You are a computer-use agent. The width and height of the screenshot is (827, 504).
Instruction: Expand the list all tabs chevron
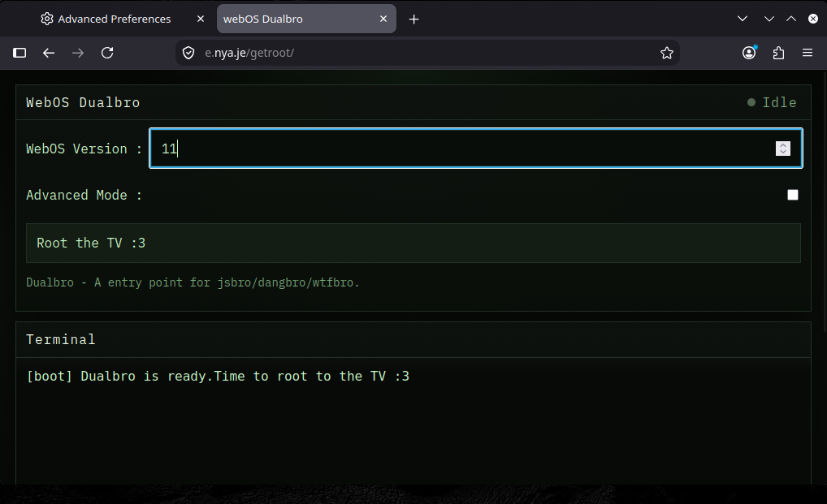(742, 19)
